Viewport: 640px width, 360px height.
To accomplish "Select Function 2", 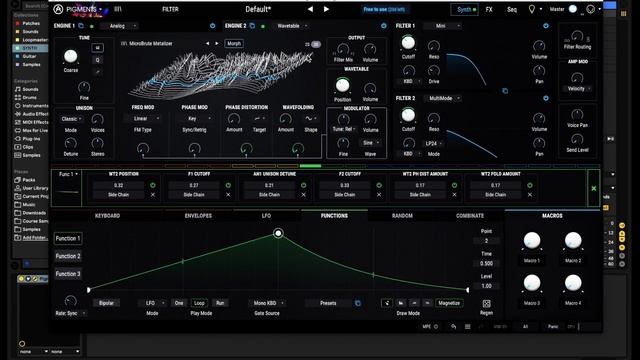I will [68, 256].
